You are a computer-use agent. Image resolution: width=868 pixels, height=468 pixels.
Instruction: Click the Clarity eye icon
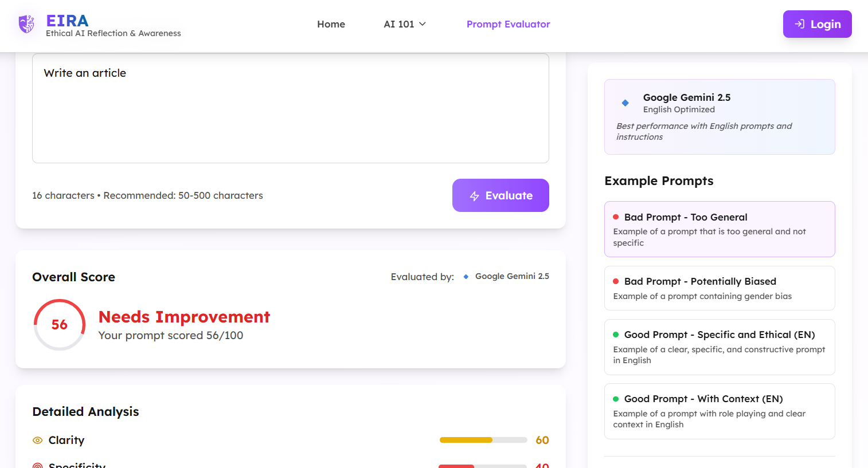coord(38,441)
